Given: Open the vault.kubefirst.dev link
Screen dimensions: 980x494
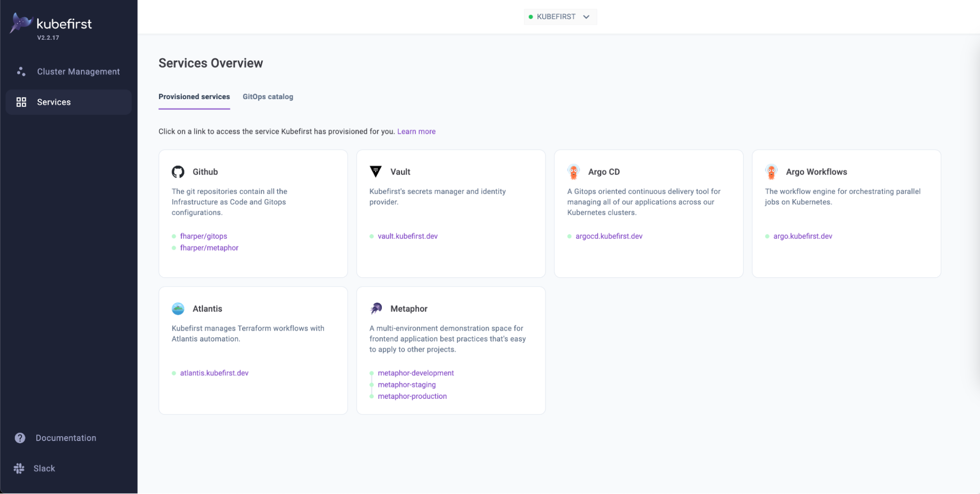Looking at the screenshot, I should pos(407,236).
